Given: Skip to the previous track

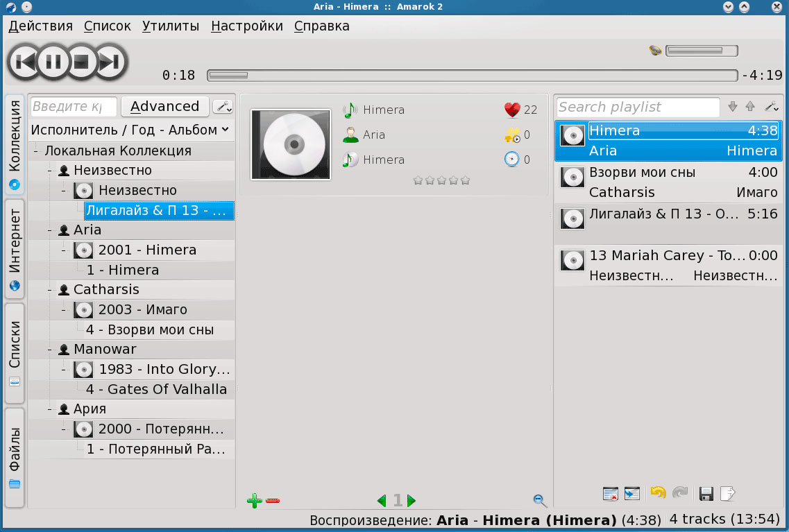Looking at the screenshot, I should coord(24,62).
